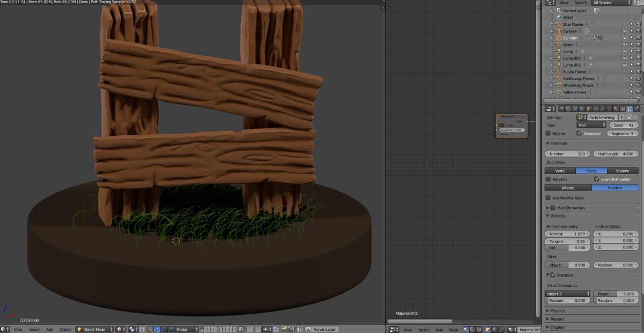The height and width of the screenshot is (333, 644).
Task: Click the Cylinder modifier wrench icon in outliner
Action: click(594, 38)
